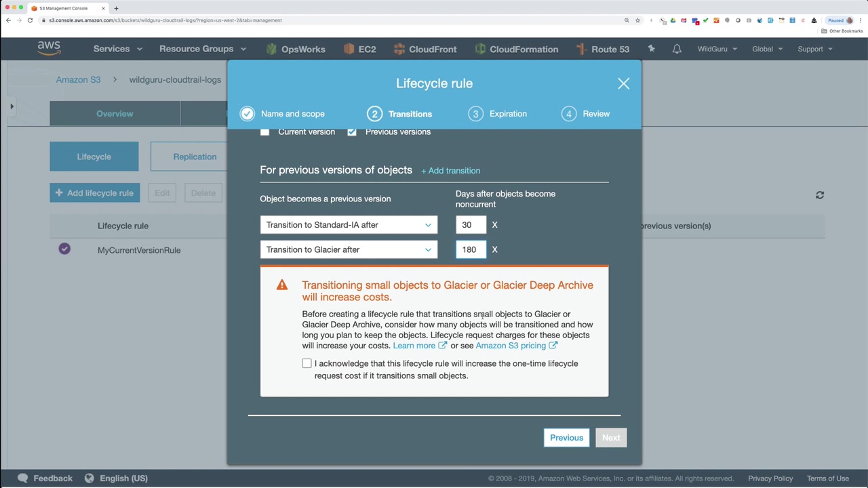Close the Lifecycle rule dialog

point(623,83)
